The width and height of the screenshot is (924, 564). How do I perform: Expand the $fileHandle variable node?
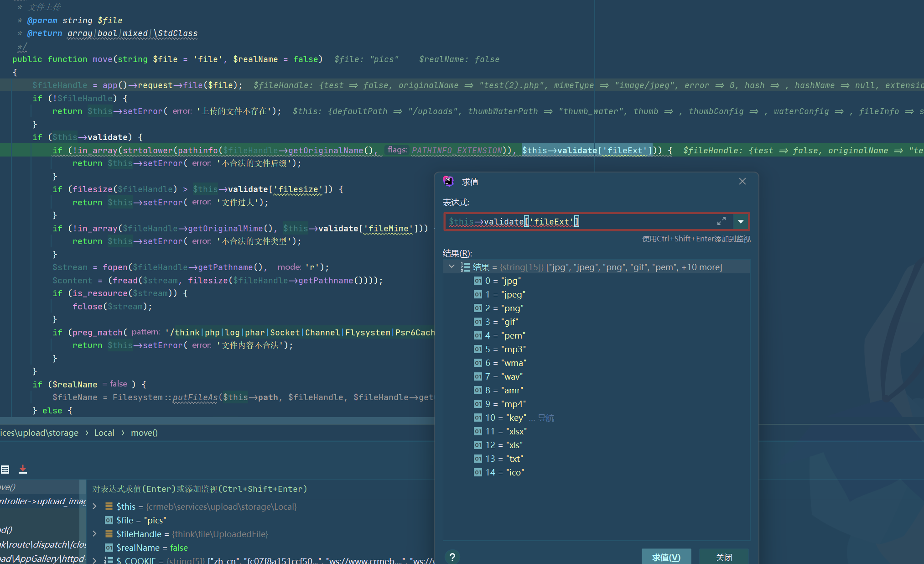(x=94, y=534)
